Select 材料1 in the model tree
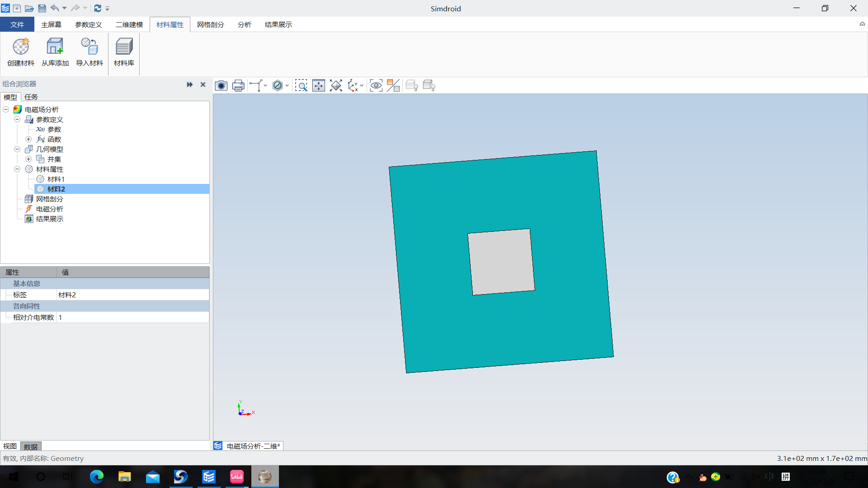 pyautogui.click(x=56, y=179)
